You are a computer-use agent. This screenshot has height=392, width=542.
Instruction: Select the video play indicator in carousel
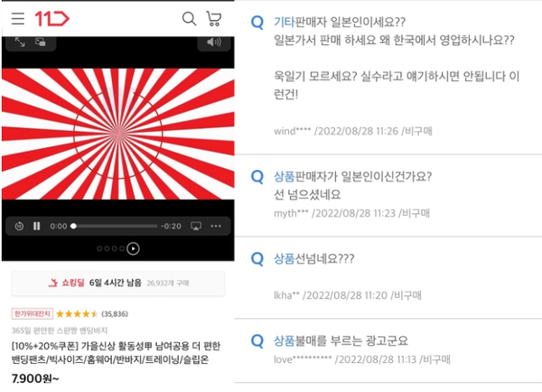133,248
